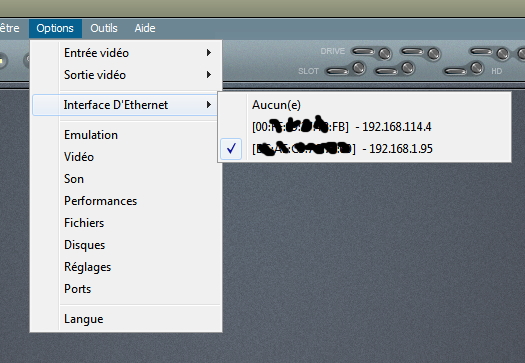The width and height of the screenshot is (525, 363).
Task: Select Aucun(e) as Ethernet interface
Action: 365,105
